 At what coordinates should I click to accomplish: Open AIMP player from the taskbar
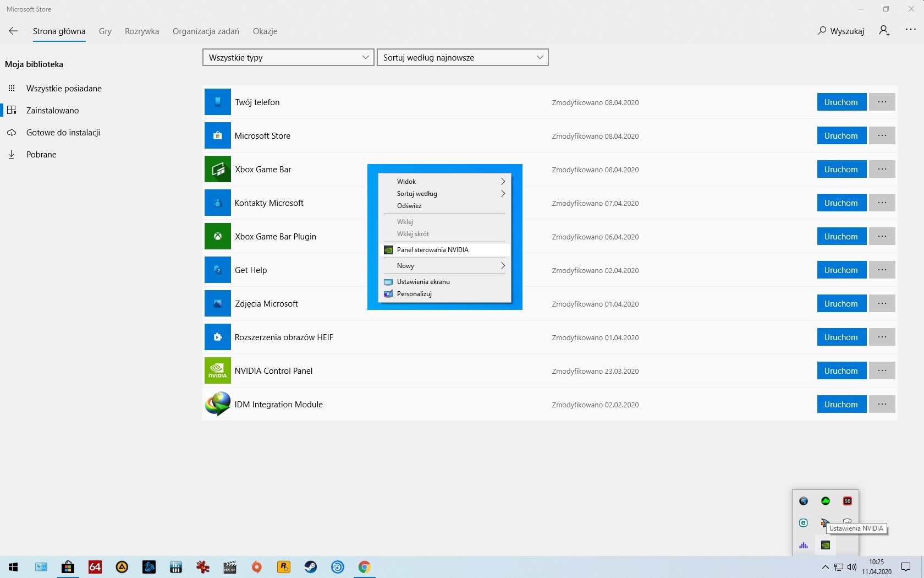(122, 567)
